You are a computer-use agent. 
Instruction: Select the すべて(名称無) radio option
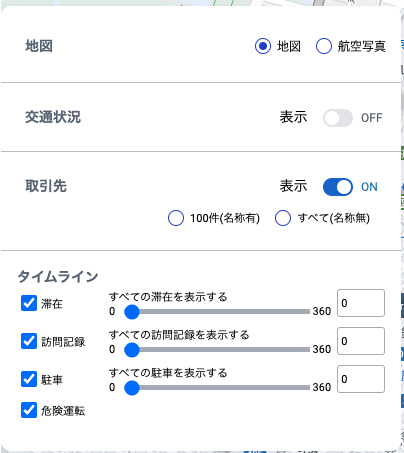pos(283,218)
